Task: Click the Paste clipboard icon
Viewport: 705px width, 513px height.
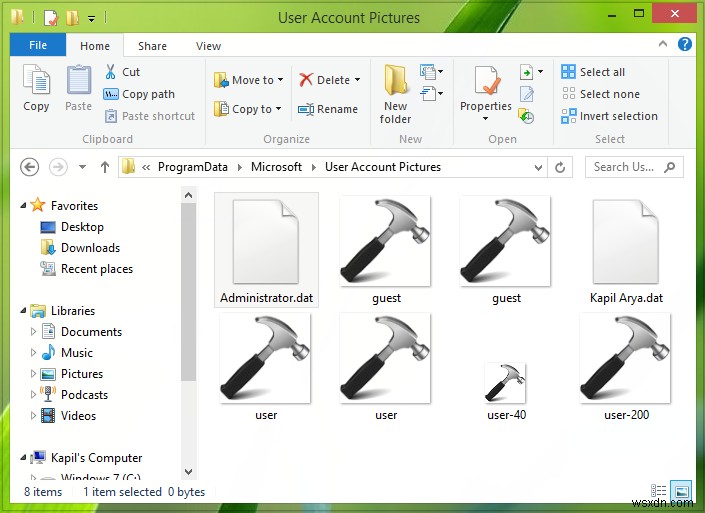Action: tap(79, 79)
